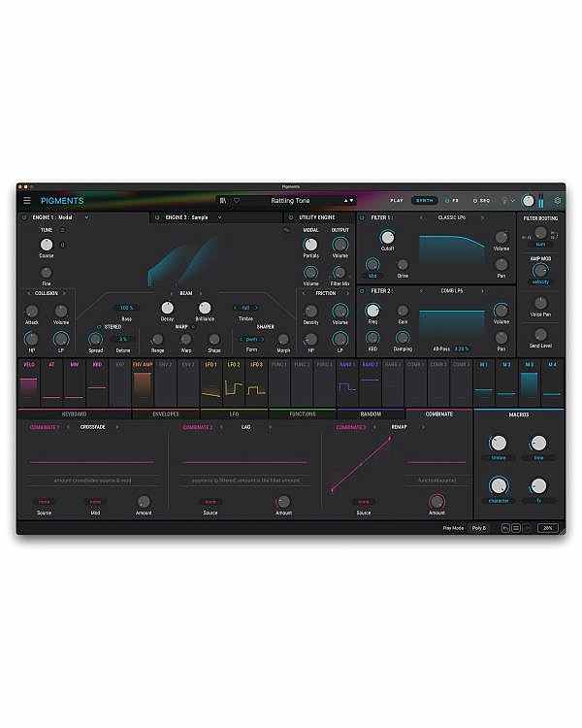This screenshot has width=582, height=728.
Task: Click the master volume knob top right
Action: 528,201
